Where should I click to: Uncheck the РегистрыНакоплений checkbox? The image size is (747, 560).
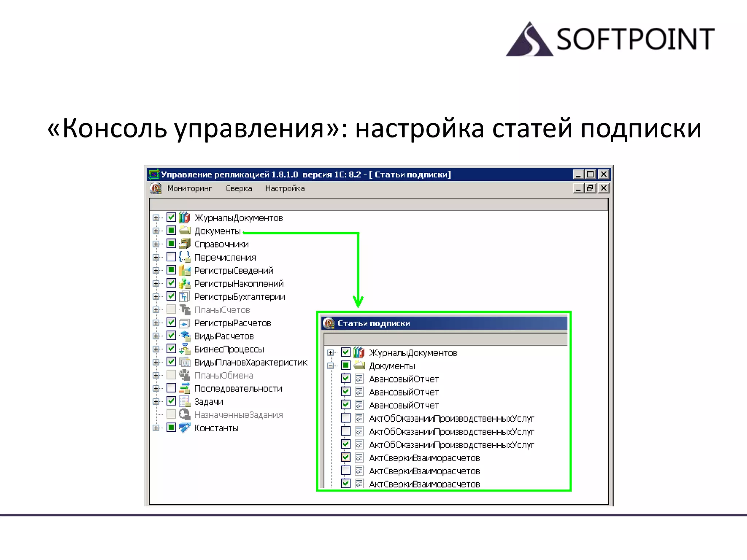pyautogui.click(x=171, y=283)
